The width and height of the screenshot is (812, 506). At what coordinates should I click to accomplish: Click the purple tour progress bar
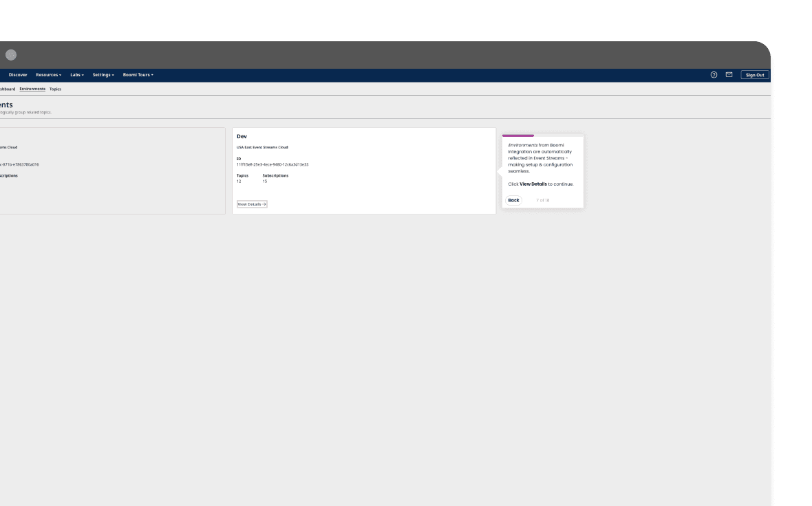[518, 135]
